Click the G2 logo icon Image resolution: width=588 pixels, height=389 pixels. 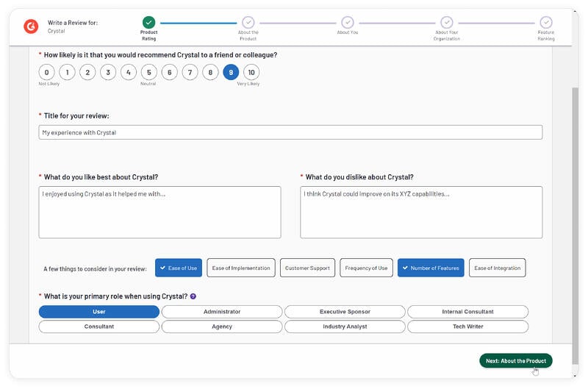31,26
